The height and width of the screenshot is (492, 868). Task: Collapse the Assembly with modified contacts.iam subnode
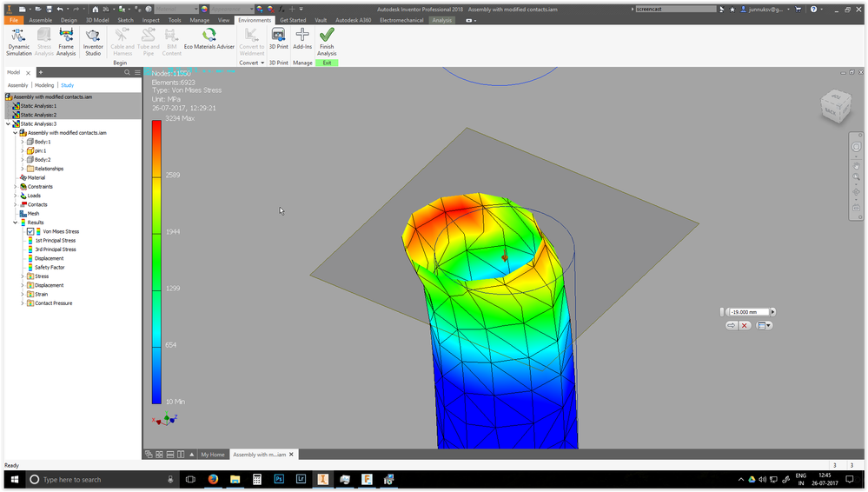(x=16, y=133)
